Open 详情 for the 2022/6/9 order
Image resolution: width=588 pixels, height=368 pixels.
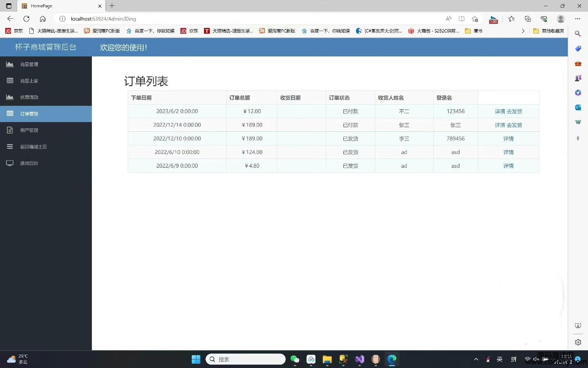coord(508,166)
